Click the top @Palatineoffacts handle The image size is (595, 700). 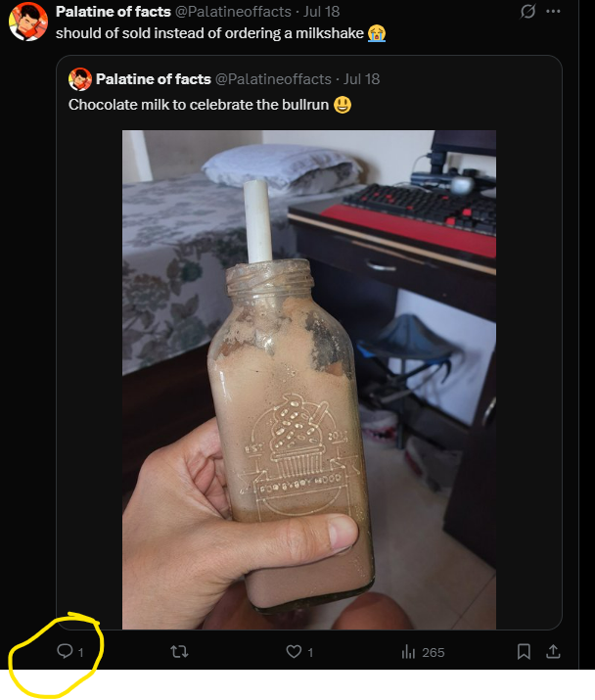point(233,12)
